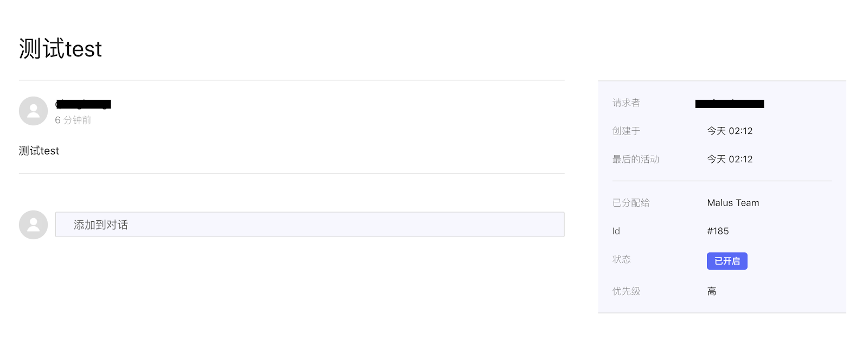
Task: Click the Id label in details panel
Action: 616,231
